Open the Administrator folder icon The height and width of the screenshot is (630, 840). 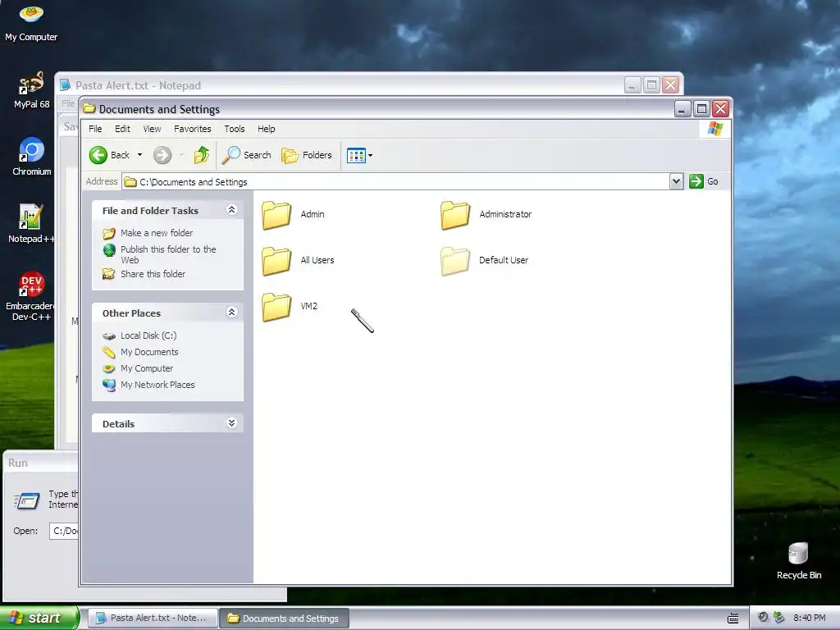pyautogui.click(x=455, y=216)
